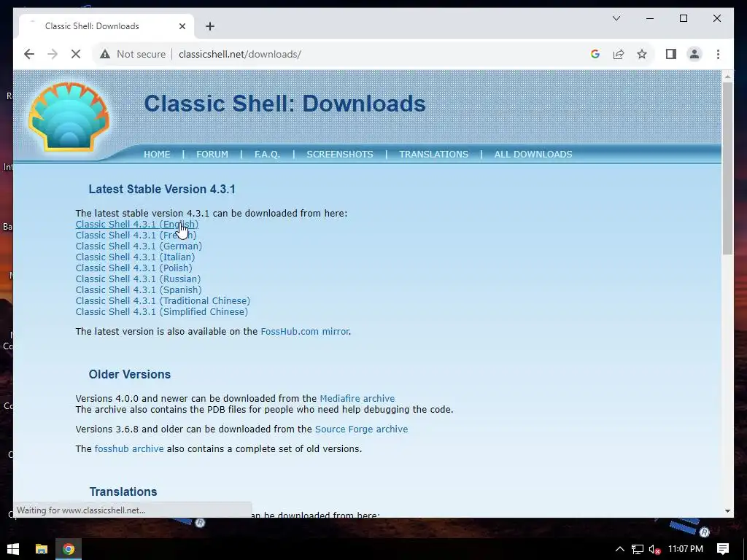Open the tab search chevron
The image size is (747, 560).
(616, 18)
